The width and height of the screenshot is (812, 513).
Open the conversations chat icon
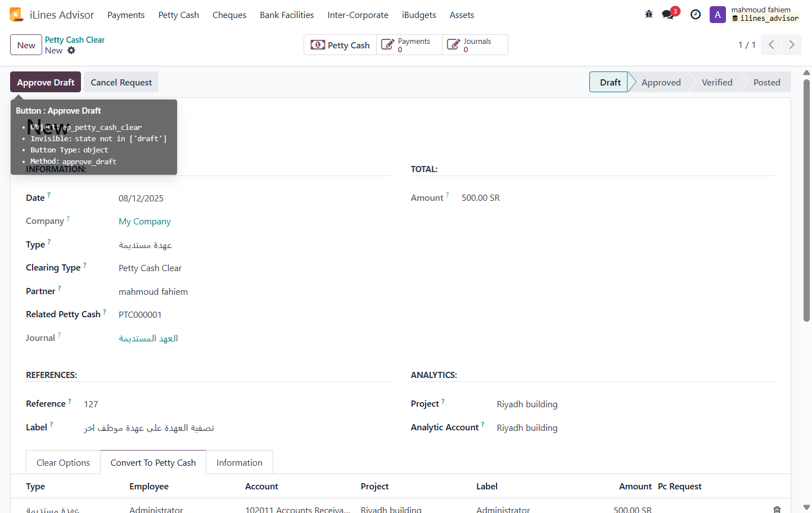pyautogui.click(x=668, y=15)
